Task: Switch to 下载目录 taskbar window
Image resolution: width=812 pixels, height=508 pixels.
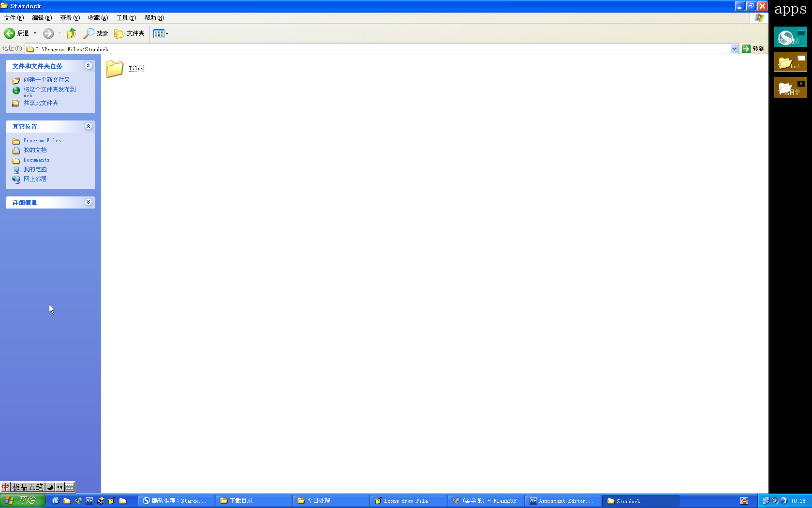Action: [x=254, y=501]
